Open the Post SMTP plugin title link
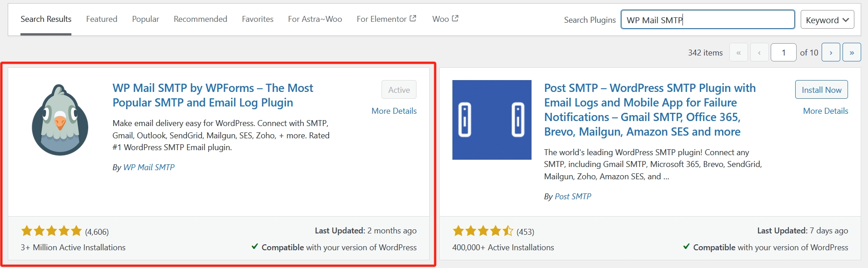Screen dimensions: 868x268 (x=650, y=110)
